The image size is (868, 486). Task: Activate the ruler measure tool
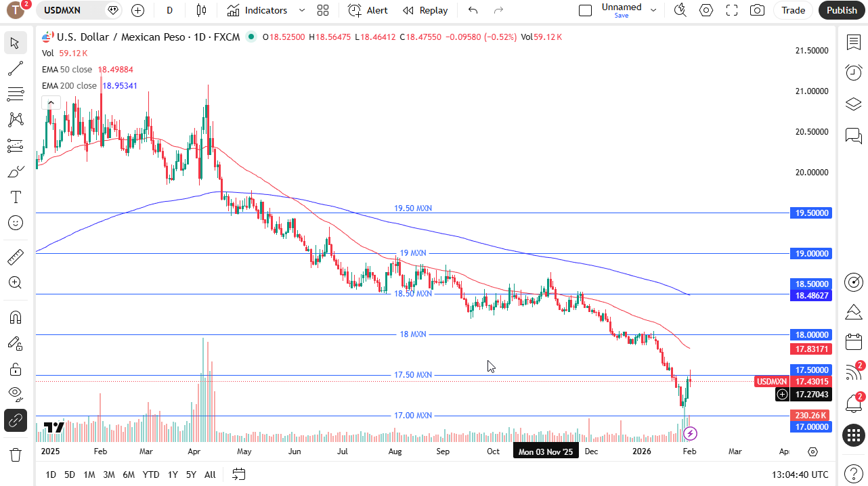[15, 257]
